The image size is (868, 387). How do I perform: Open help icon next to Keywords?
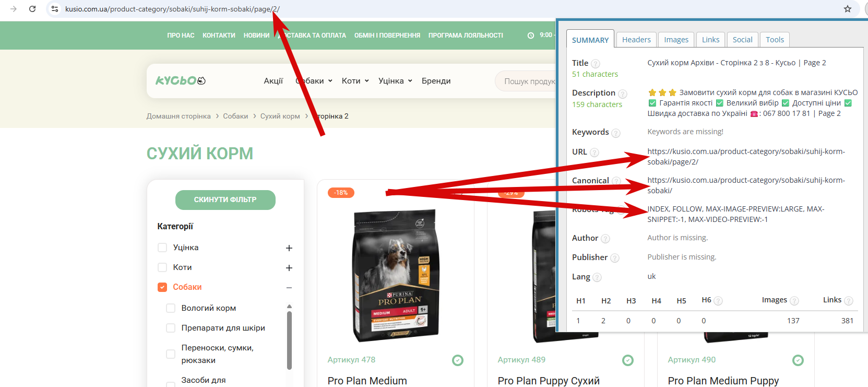(x=616, y=133)
